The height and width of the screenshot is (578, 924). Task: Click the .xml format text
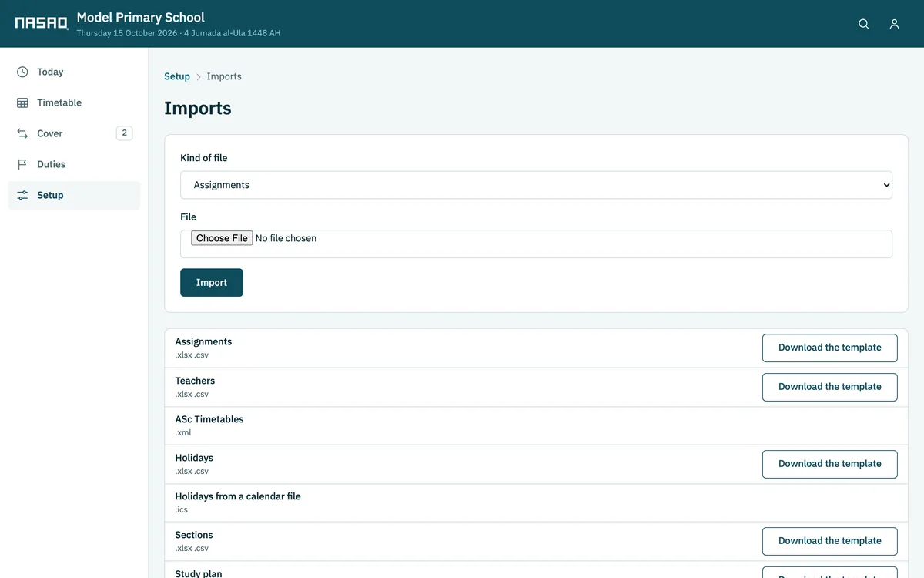click(183, 433)
